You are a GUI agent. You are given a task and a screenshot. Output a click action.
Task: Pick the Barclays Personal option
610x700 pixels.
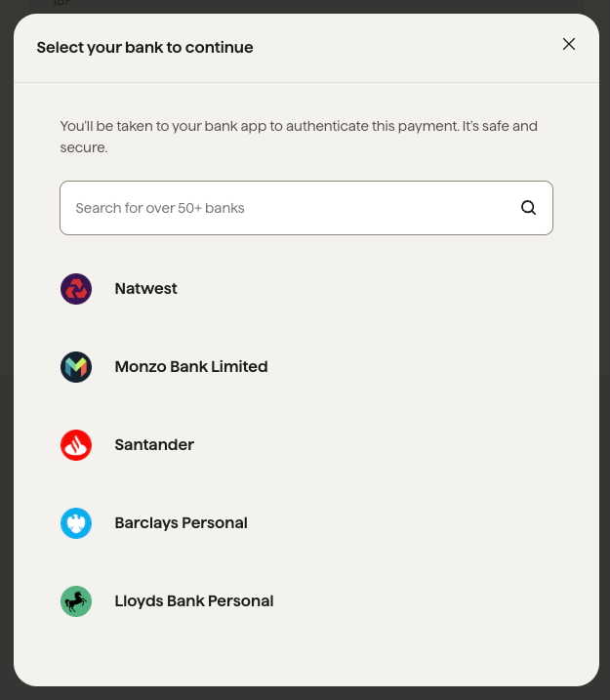tap(181, 522)
